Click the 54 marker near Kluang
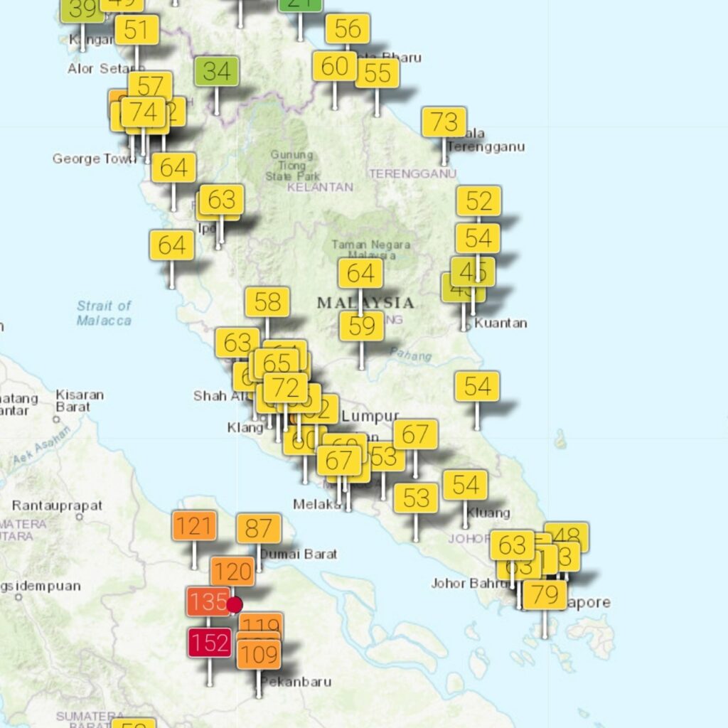Screen dimensions: 728x728 coord(465,485)
